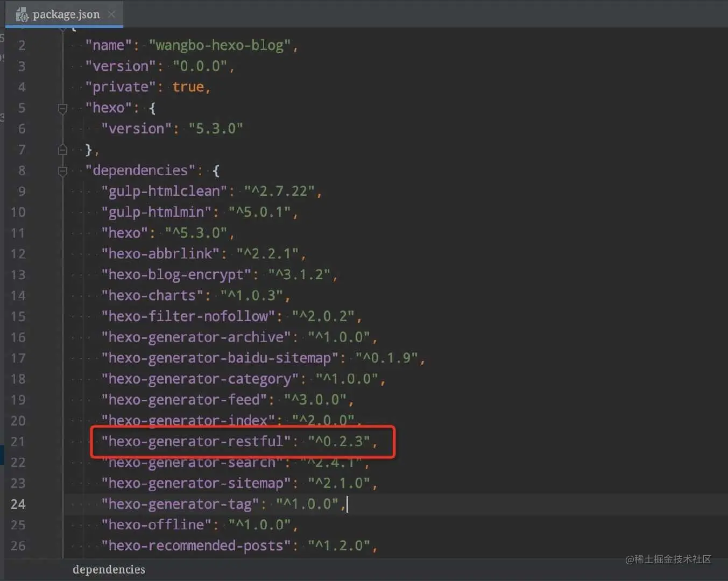Click the "private" key
The width and height of the screenshot is (728, 581).
coord(120,87)
